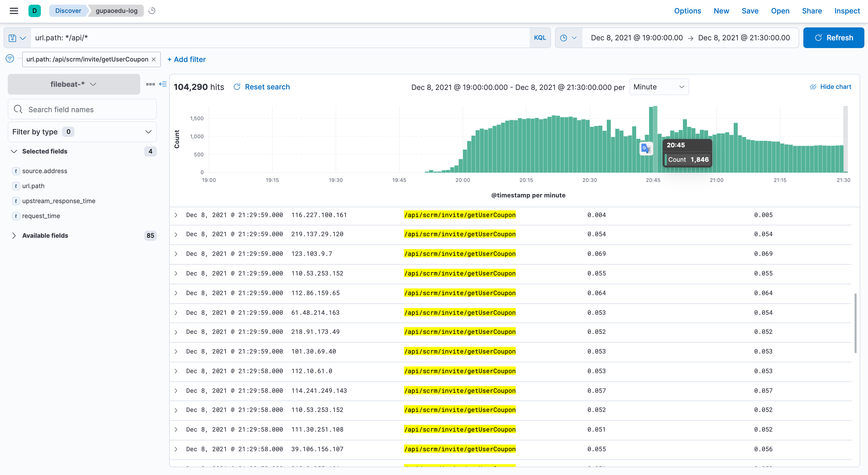Expand the row for 112.10.61.0
The image size is (868, 475).
[x=176, y=371]
